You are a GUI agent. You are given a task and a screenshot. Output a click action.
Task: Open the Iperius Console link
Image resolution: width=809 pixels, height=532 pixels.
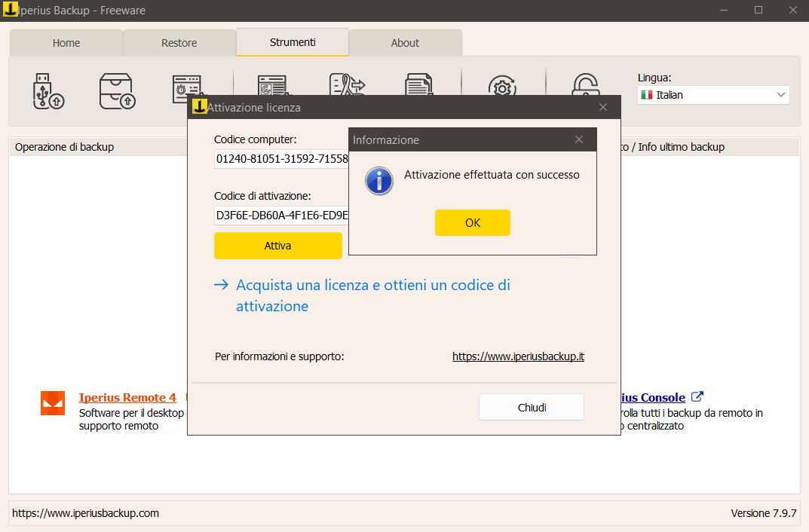pyautogui.click(x=653, y=397)
